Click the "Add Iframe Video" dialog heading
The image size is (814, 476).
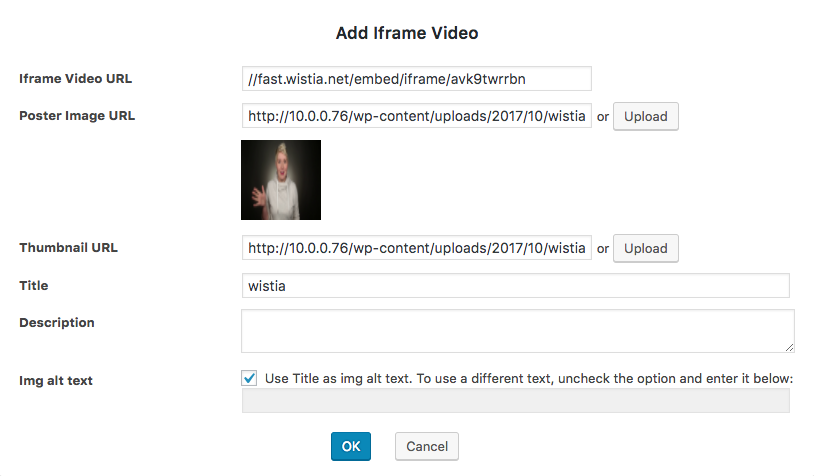(x=407, y=33)
